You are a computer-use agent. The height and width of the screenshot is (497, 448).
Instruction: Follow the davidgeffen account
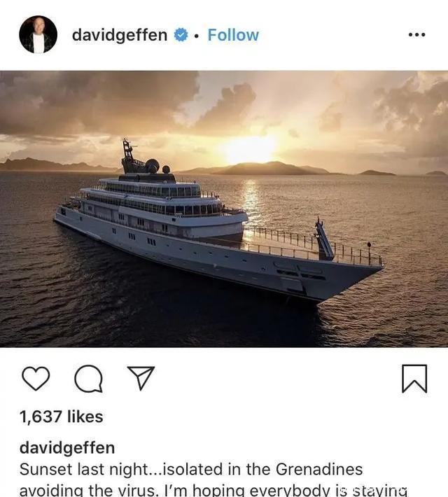[x=233, y=35]
